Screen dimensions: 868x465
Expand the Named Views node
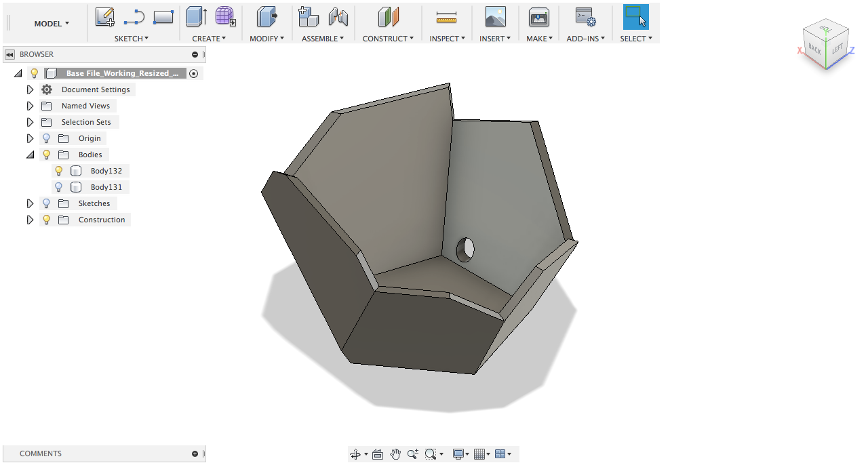click(30, 106)
